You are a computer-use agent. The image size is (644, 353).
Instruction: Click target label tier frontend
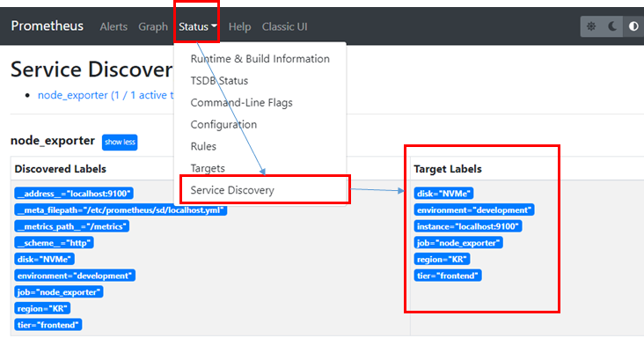click(448, 276)
